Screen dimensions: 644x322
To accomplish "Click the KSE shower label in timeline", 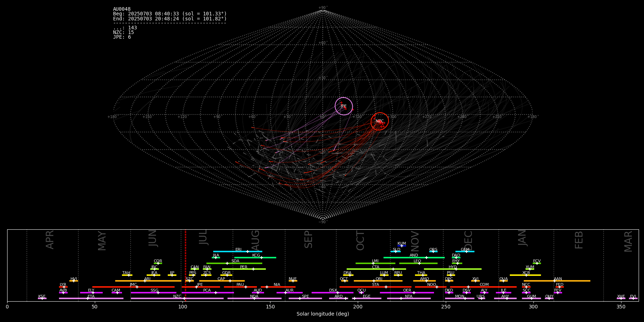I will tap(42, 296).
